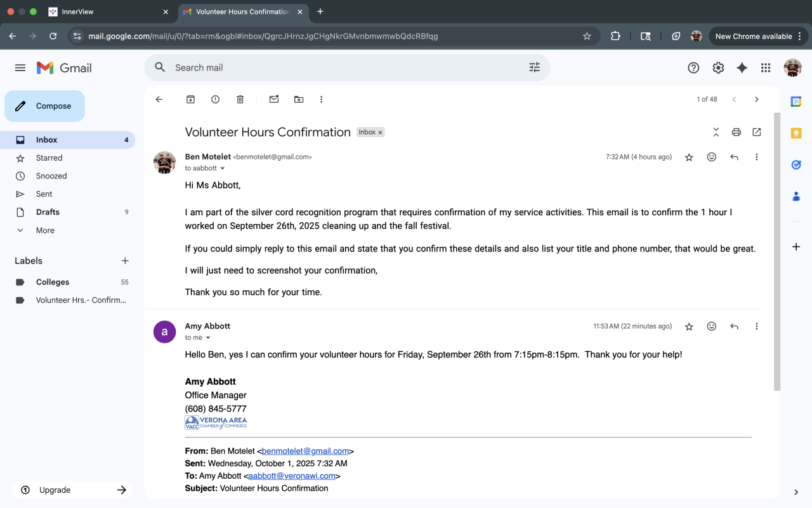Delete the conversation with the trash icon
812x508 pixels.
tap(240, 99)
